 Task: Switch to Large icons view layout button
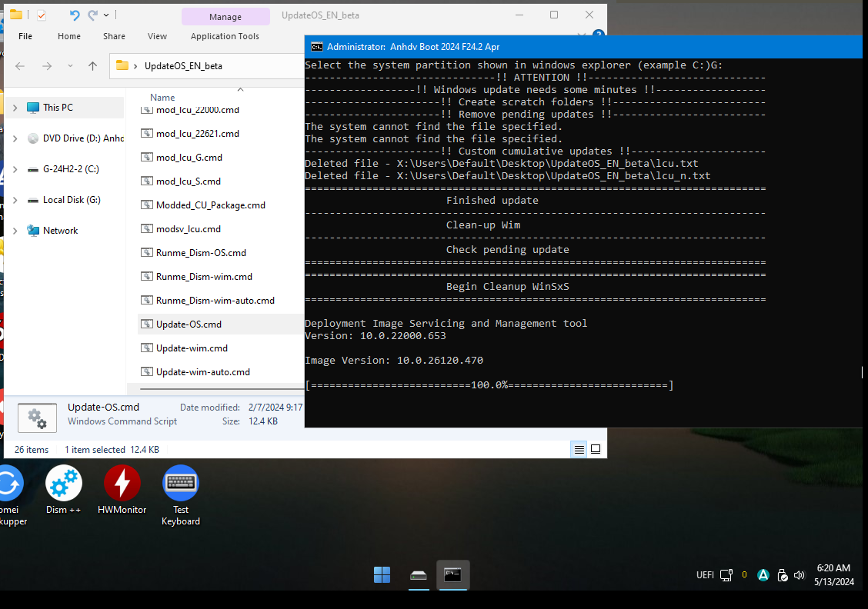(596, 449)
